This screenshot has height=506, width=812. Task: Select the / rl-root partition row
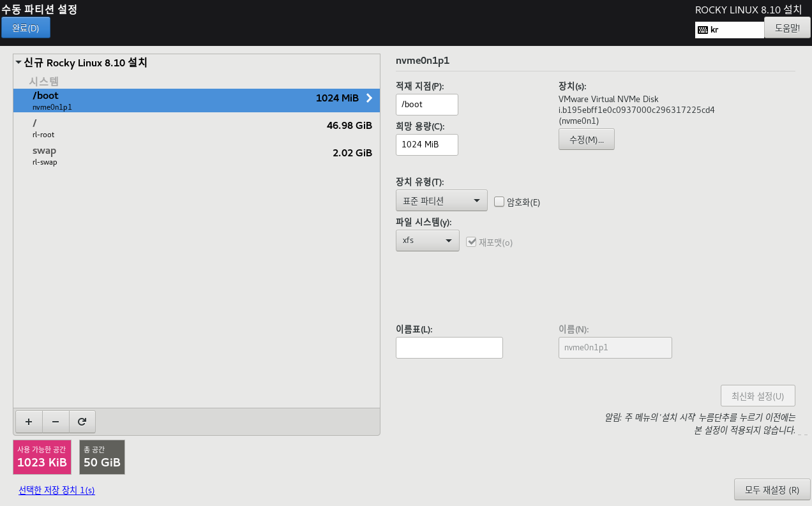coord(197,128)
